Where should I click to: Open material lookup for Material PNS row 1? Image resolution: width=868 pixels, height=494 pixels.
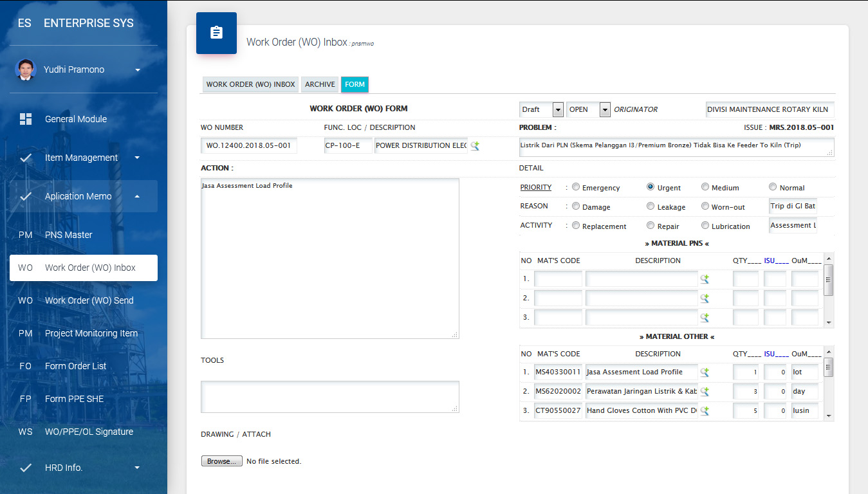(705, 279)
